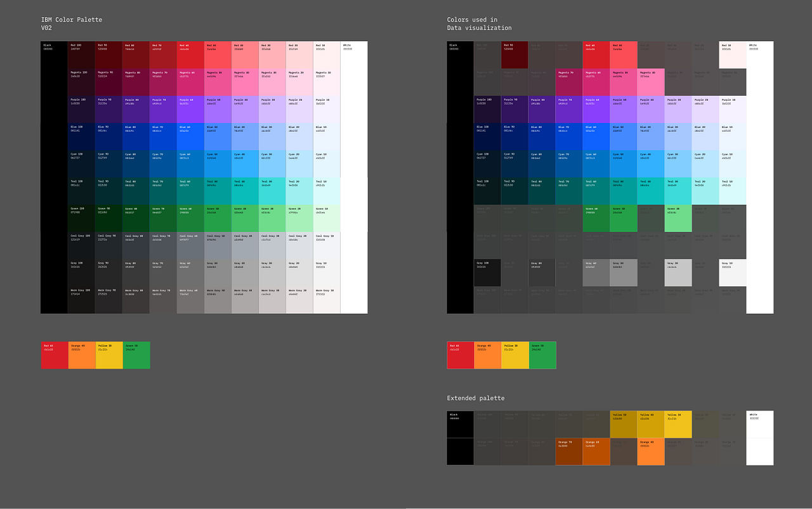This screenshot has width=812, height=509.
Task: Select the Yellow 30 f1c21b swatch
Action: click(108, 355)
